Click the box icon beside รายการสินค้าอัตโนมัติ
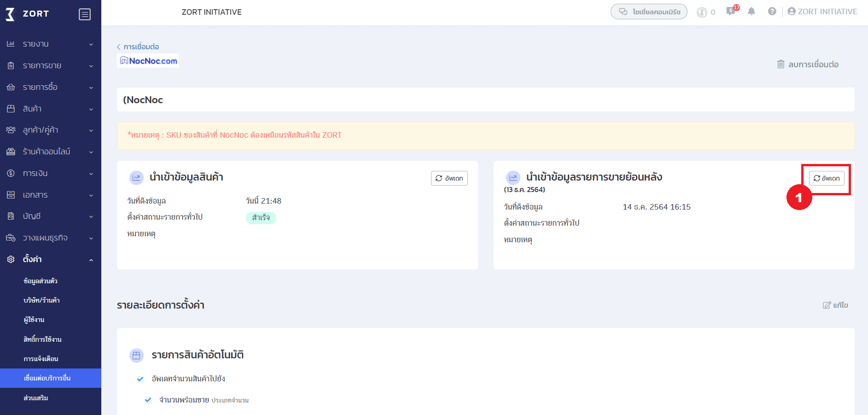Viewport: 868px width, 415px height. pos(136,355)
